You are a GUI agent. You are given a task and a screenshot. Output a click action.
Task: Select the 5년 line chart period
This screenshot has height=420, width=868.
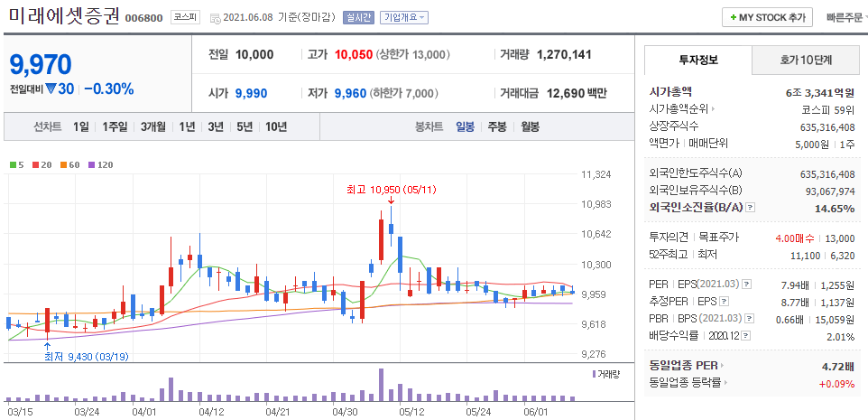[245, 126]
